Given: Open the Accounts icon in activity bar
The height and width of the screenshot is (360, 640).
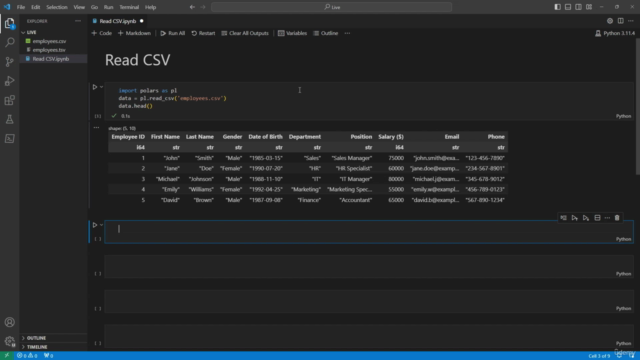Looking at the screenshot, I should (x=9, y=322).
